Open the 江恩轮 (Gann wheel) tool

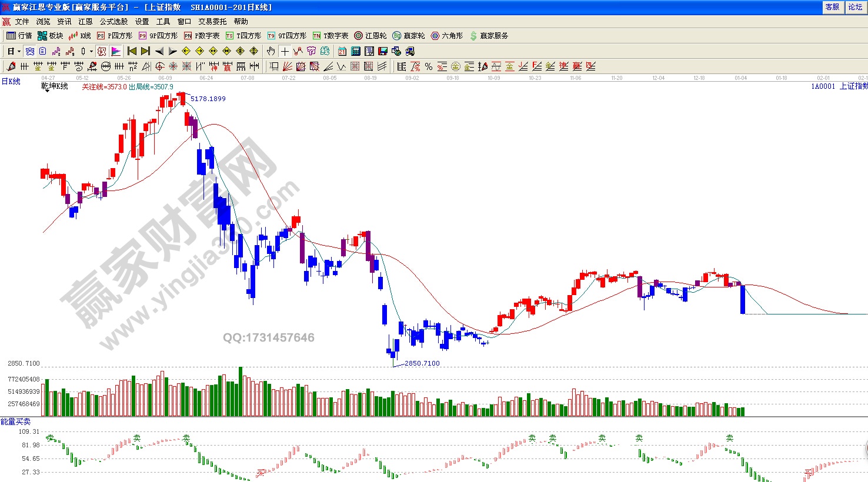pyautogui.click(x=370, y=36)
